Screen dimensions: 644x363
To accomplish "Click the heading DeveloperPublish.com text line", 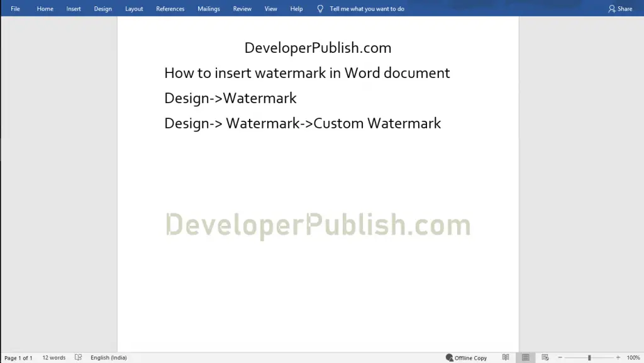I will (318, 48).
